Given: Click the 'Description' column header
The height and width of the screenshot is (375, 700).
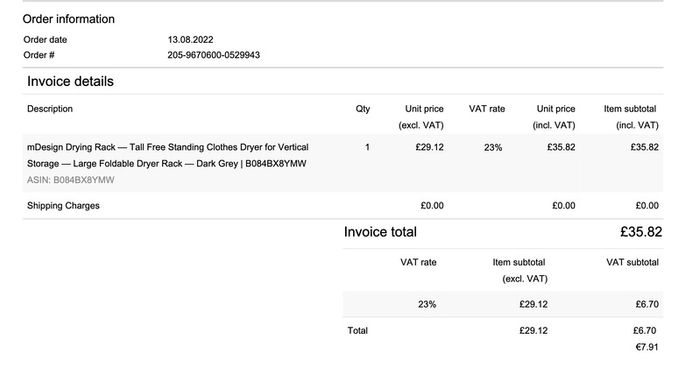Looking at the screenshot, I should [50, 109].
